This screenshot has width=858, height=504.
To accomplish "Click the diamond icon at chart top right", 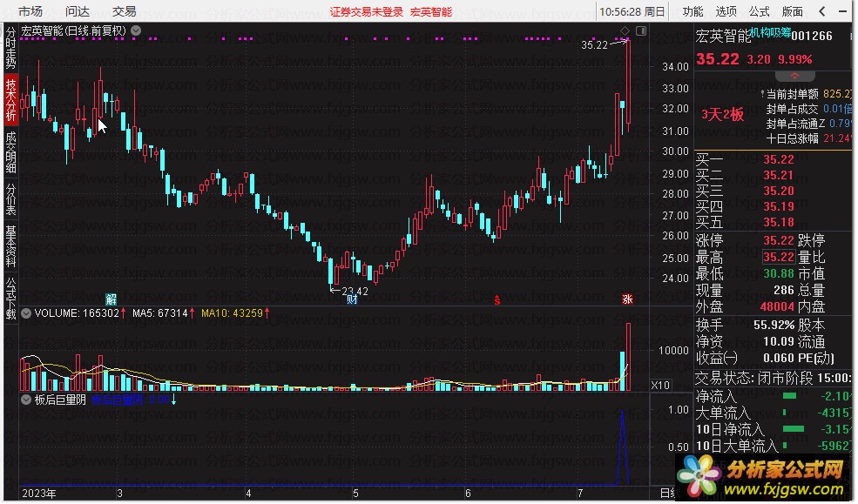I will pos(625,30).
